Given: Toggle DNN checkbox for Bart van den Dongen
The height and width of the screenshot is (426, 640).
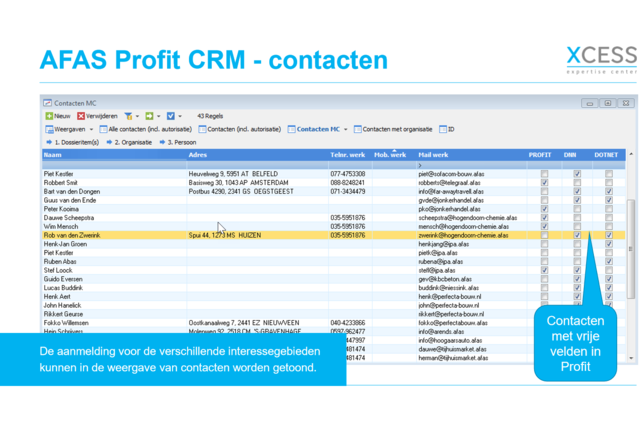Looking at the screenshot, I should pos(577,191).
